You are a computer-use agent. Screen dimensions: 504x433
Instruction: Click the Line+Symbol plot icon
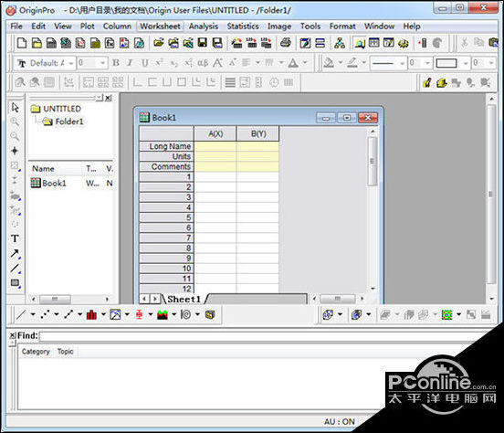68,314
